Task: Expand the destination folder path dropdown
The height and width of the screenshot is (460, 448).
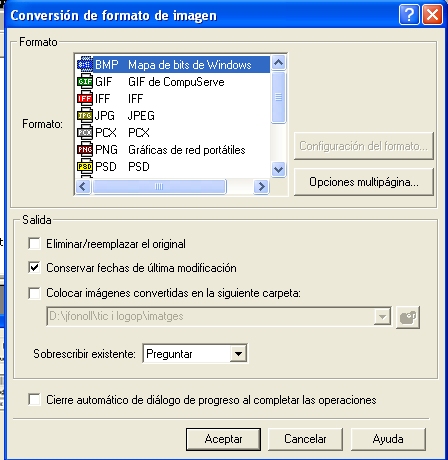Action: tap(382, 316)
